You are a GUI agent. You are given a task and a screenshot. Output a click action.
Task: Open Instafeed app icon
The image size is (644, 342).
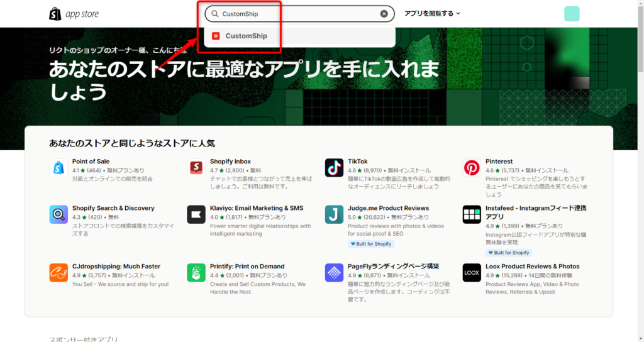[472, 214]
